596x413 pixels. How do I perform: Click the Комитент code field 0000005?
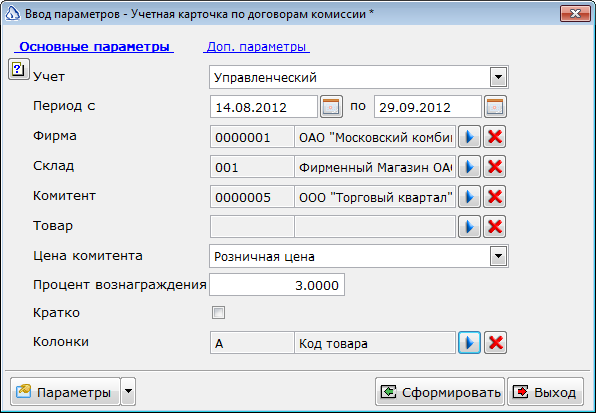[252, 197]
